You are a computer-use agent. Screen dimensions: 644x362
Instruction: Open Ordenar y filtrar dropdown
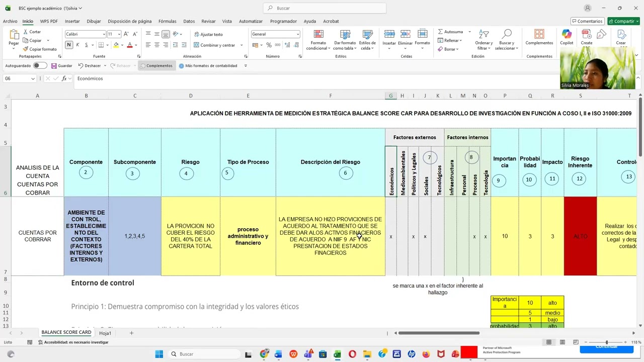[484, 40]
